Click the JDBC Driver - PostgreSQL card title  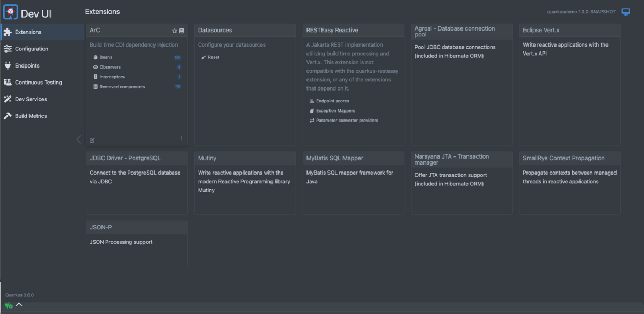(125, 158)
